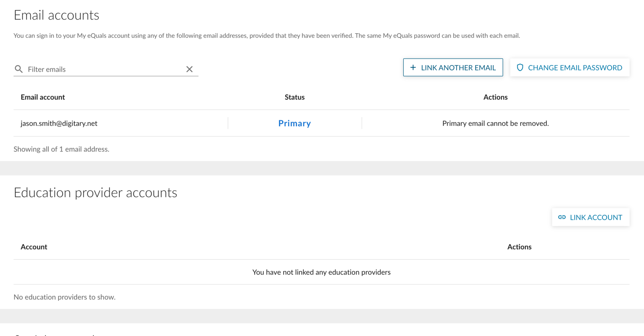Image resolution: width=644 pixels, height=336 pixels.
Task: Open the CHANGE EMAIL PASSWORD button label
Action: pos(575,67)
